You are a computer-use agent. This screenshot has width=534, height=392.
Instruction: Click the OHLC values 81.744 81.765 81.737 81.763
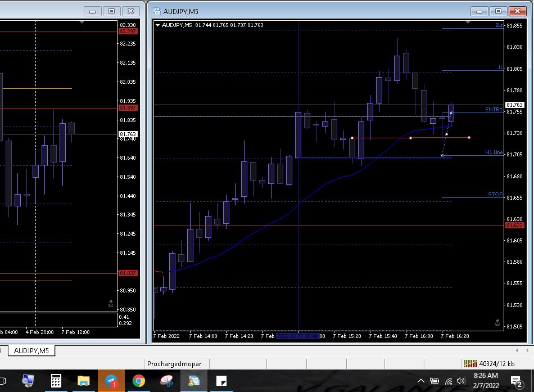[229, 25]
